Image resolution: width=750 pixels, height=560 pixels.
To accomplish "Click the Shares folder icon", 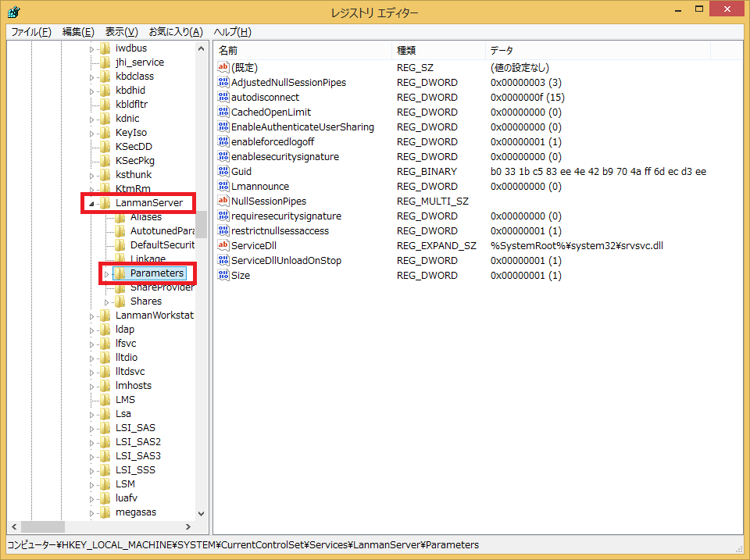I will coord(120,301).
